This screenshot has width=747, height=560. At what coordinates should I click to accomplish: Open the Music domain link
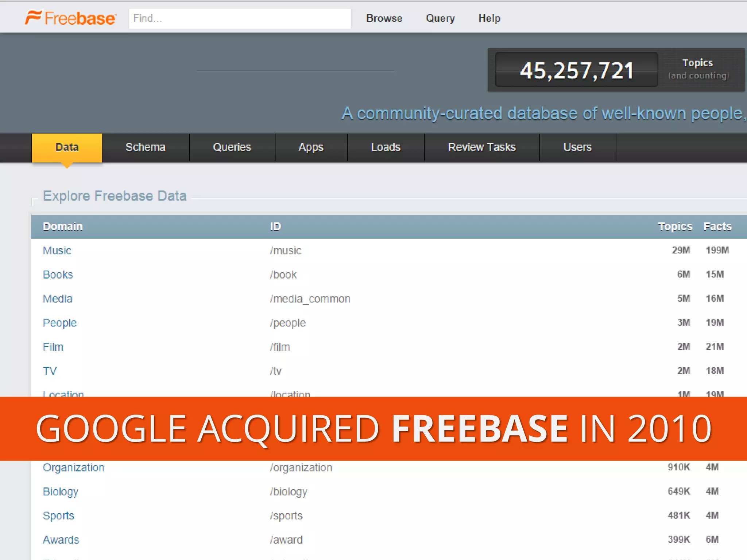(57, 250)
